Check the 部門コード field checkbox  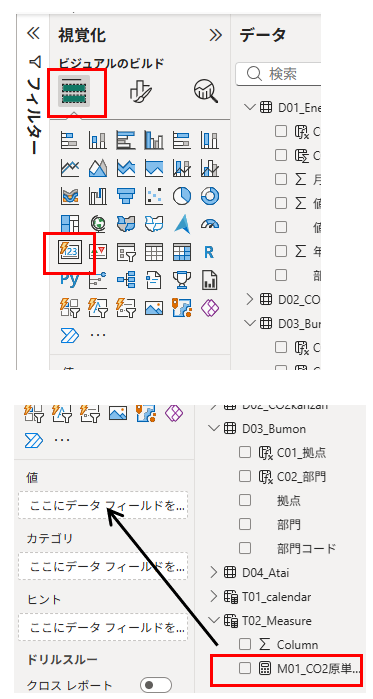click(245, 548)
